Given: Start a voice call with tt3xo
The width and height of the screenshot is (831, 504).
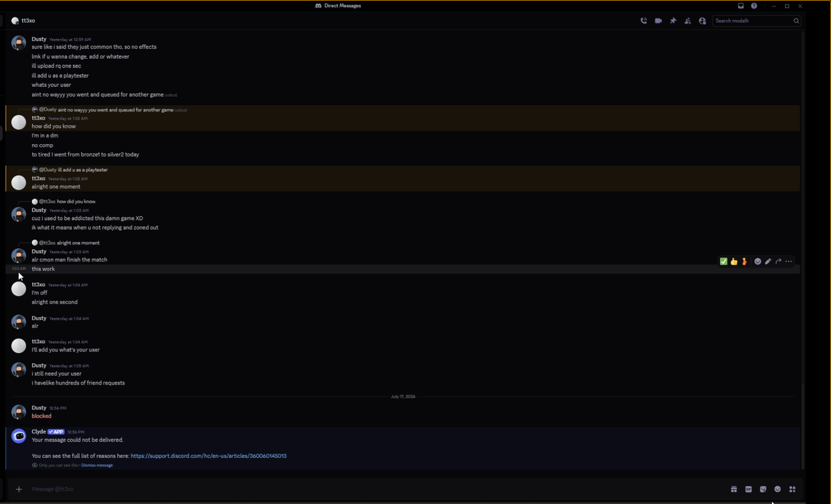Looking at the screenshot, I should tap(643, 21).
